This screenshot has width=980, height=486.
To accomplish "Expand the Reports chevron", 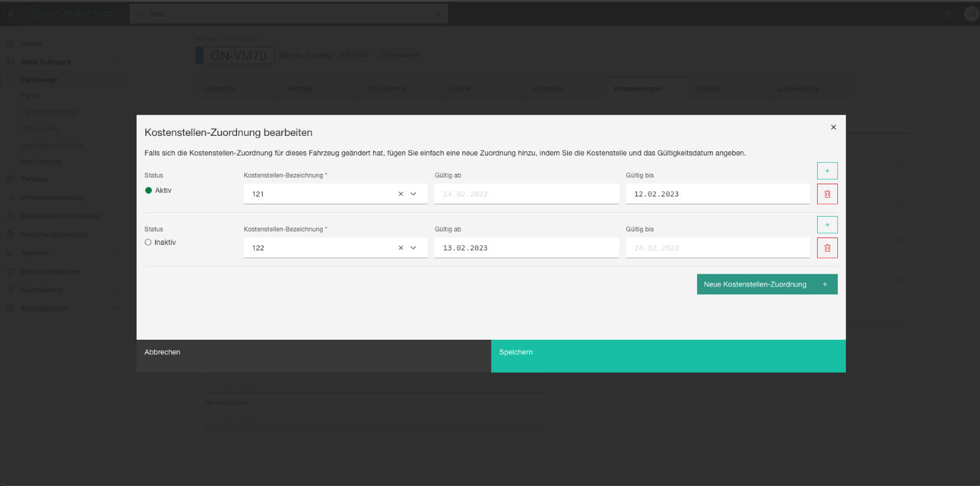I will point(117,253).
